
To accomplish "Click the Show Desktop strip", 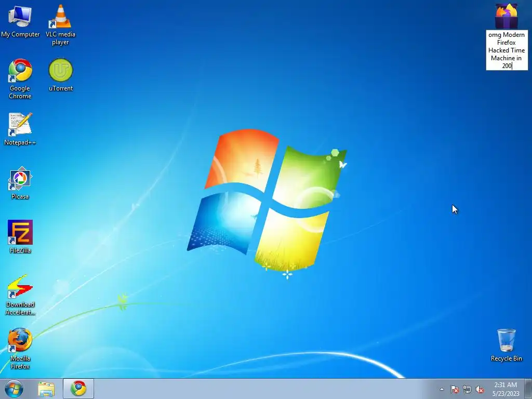I will point(528,389).
